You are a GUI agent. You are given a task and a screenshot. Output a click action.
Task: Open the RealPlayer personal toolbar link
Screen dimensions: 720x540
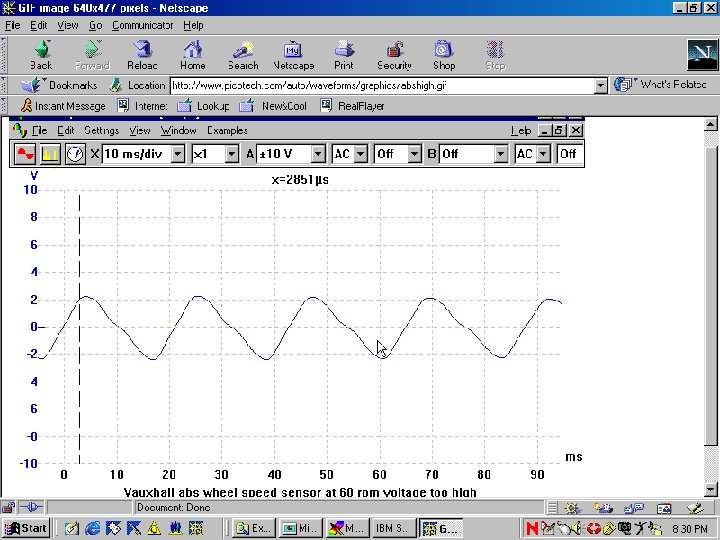[x=353, y=106]
